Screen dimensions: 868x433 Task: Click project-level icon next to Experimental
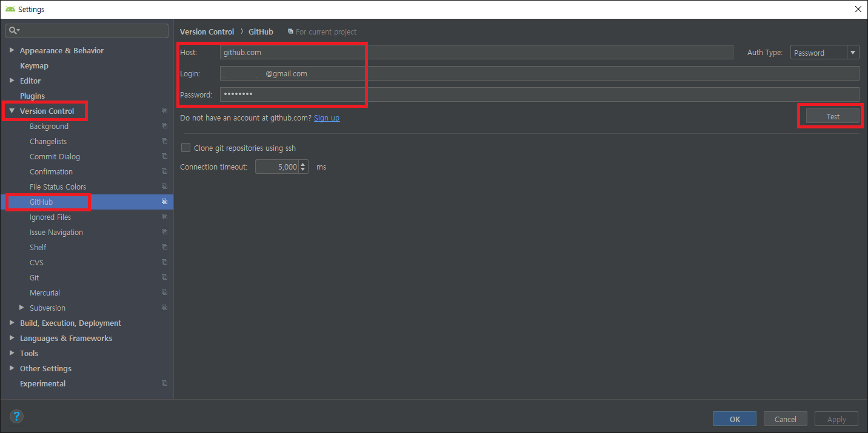[164, 383]
